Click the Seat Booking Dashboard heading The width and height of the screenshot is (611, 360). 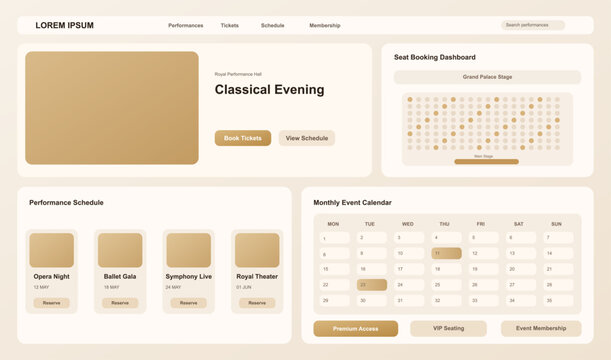coord(435,57)
